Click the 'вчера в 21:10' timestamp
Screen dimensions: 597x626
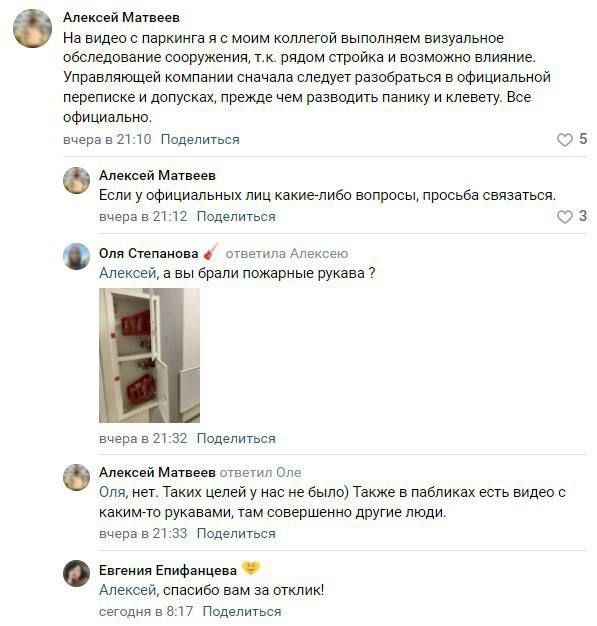[107, 140]
